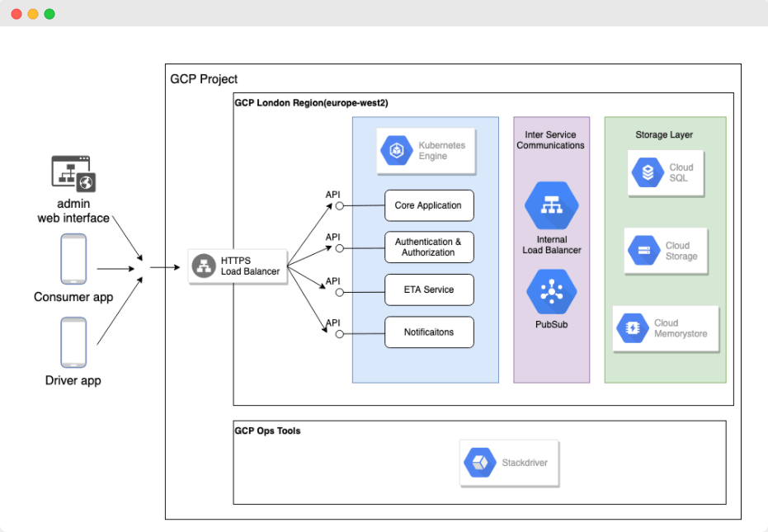Select the Notificaitons box
The width and height of the screenshot is (768, 532).
429,332
